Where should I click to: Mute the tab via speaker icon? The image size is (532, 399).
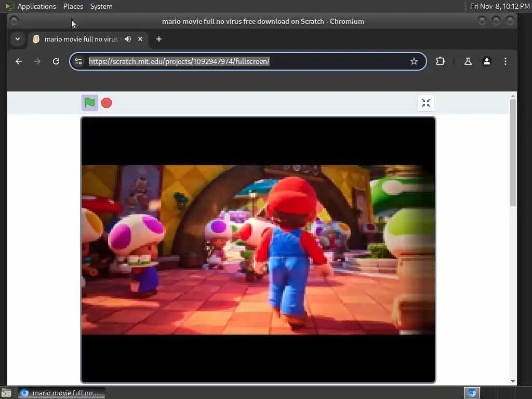[128, 39]
